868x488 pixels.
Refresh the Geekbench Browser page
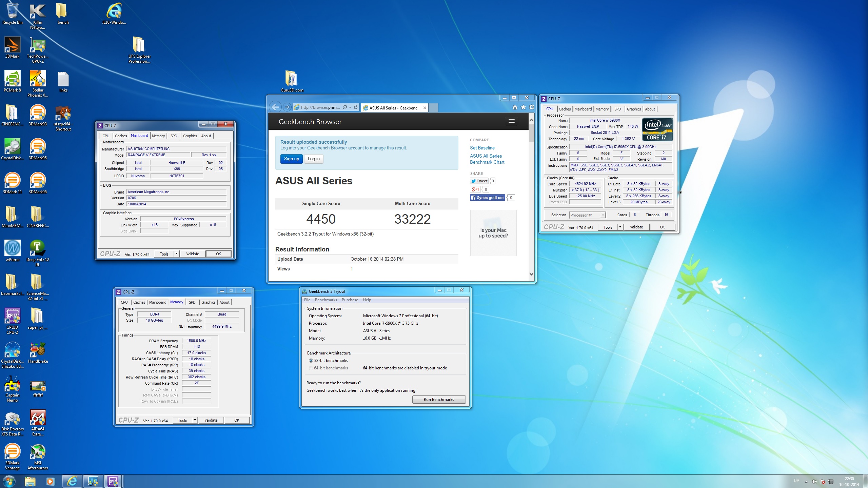pyautogui.click(x=356, y=107)
